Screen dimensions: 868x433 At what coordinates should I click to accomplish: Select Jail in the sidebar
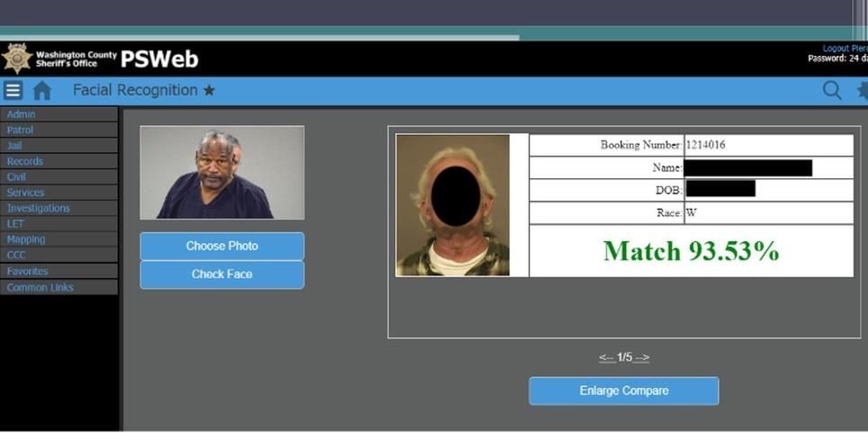(x=14, y=146)
